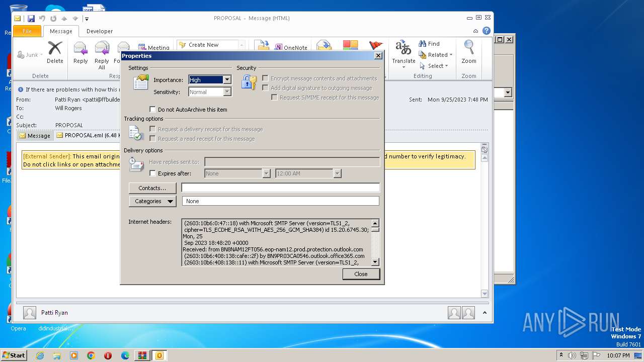Click the Internet Explorer taskbar icon
Screen dimensions: 644x362
[x=40, y=355]
